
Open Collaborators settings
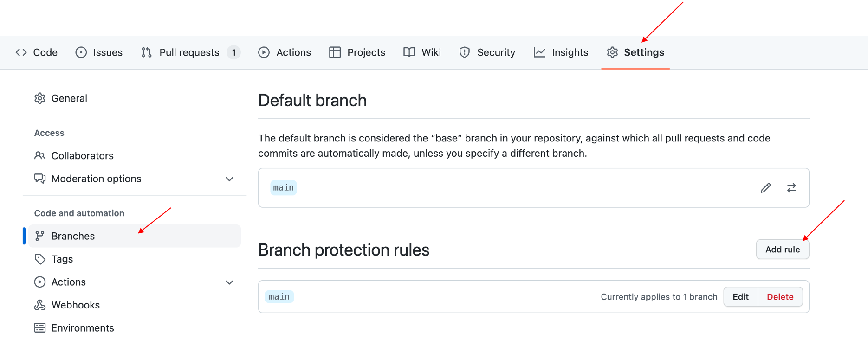pos(135,156)
